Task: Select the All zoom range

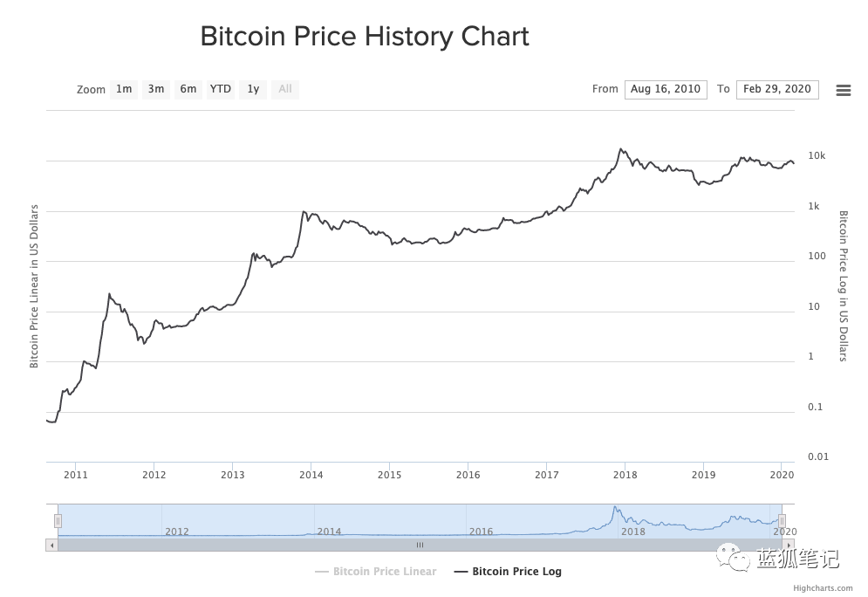Action: tap(285, 89)
